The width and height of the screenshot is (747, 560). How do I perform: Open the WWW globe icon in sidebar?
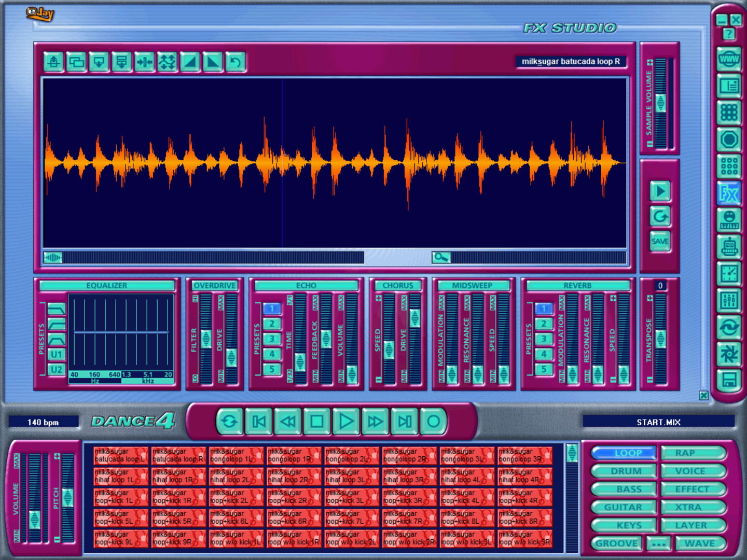coord(729,59)
